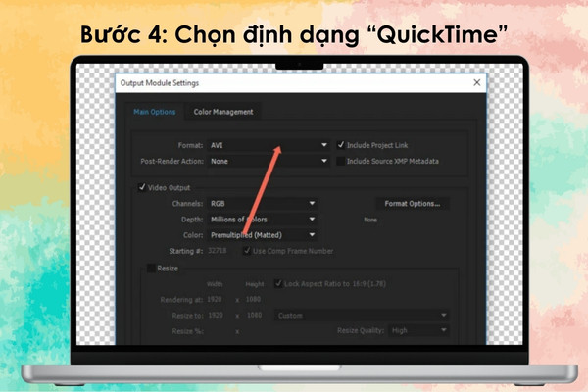Enable the Resize checkbox
The width and height of the screenshot is (588, 392).
point(151,269)
